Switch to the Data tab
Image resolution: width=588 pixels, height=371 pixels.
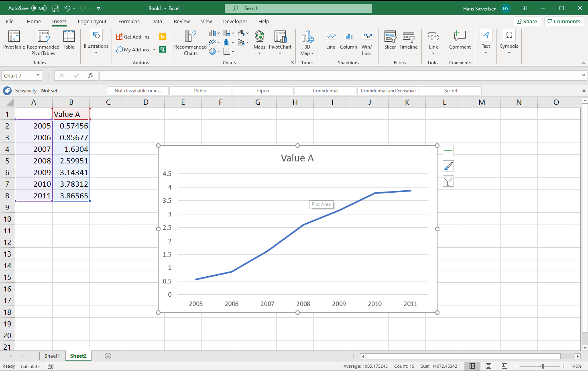157,21
